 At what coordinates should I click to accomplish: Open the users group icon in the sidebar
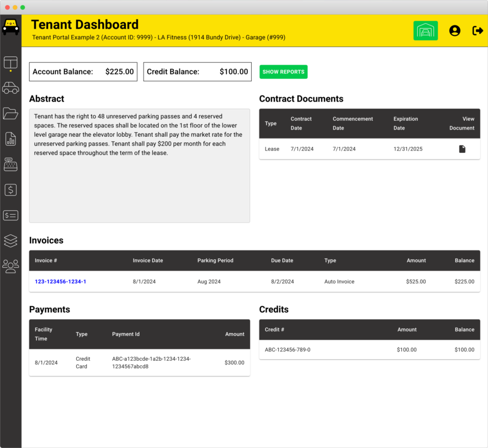click(10, 266)
